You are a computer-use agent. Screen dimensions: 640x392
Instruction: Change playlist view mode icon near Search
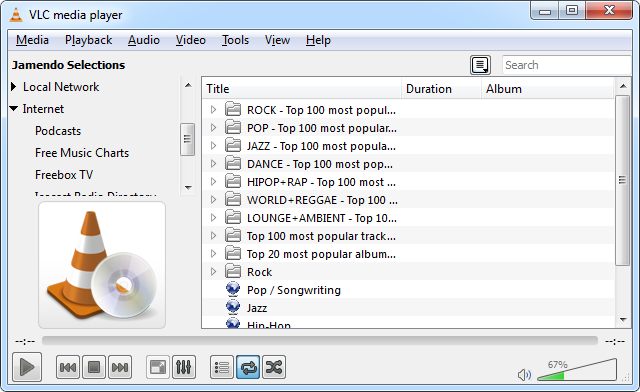[x=480, y=65]
